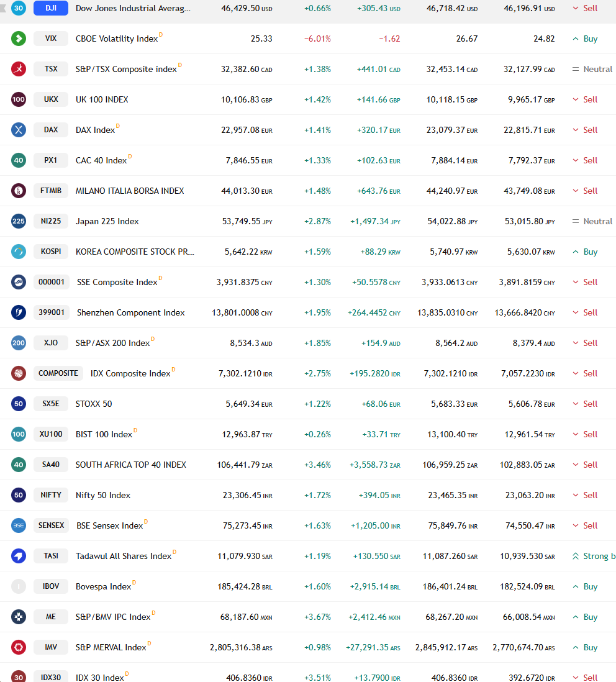616x682 pixels.
Task: Click the CAC 40 logo icon
Action: coord(18,160)
